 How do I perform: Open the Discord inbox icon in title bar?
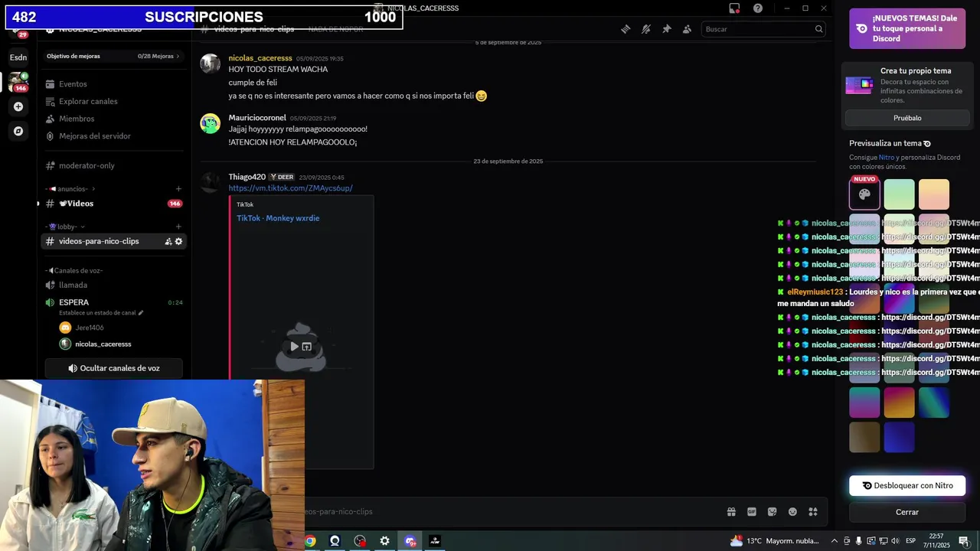(x=734, y=8)
